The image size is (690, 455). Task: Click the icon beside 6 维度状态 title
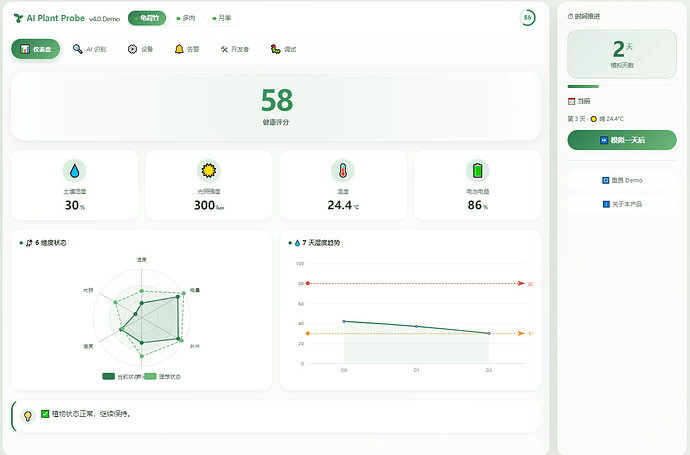pyautogui.click(x=29, y=242)
